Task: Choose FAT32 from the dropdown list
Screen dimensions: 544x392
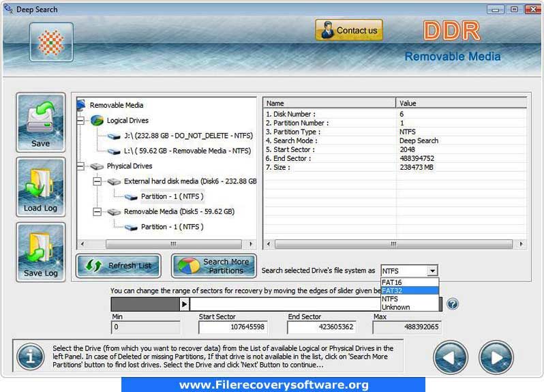Action: click(x=410, y=290)
